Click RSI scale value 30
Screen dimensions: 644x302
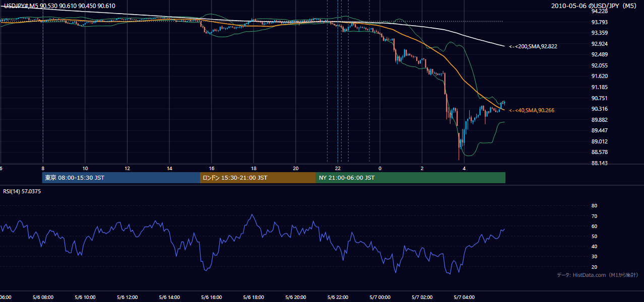coord(594,257)
